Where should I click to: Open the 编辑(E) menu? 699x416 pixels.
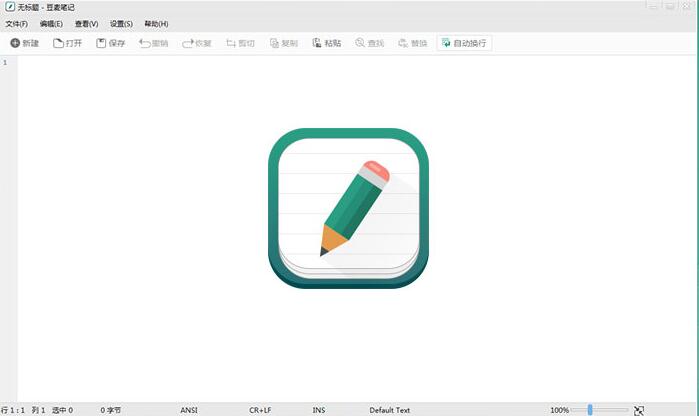pyautogui.click(x=51, y=24)
